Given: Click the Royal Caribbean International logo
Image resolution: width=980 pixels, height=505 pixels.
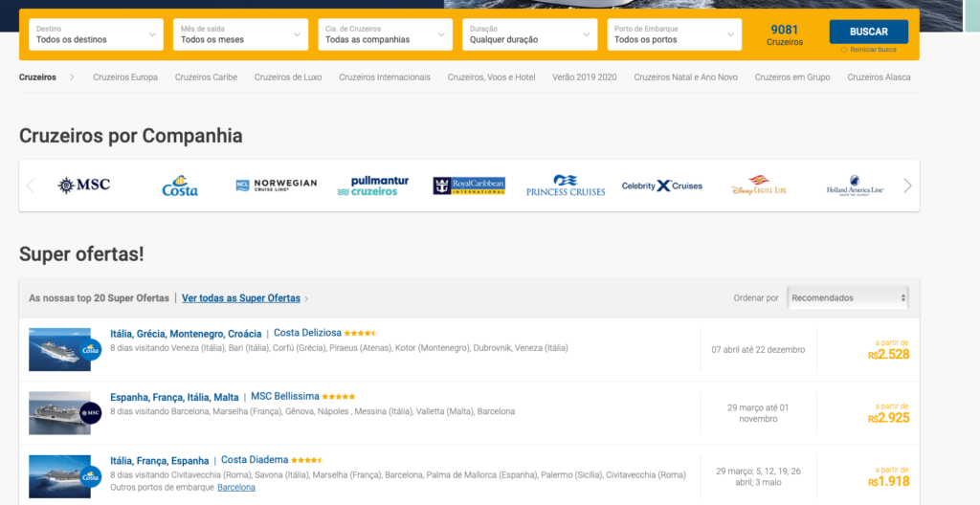Looking at the screenshot, I should [x=469, y=186].
